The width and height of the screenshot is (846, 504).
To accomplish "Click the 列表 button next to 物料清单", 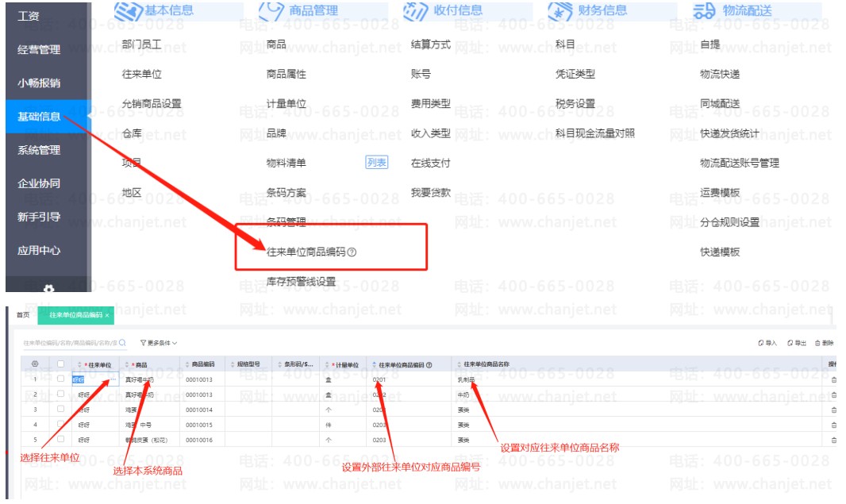I will [x=377, y=163].
